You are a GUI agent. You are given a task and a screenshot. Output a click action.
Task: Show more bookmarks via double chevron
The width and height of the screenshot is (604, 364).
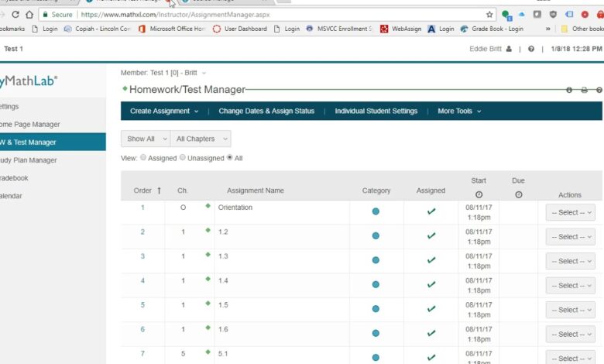(547, 29)
